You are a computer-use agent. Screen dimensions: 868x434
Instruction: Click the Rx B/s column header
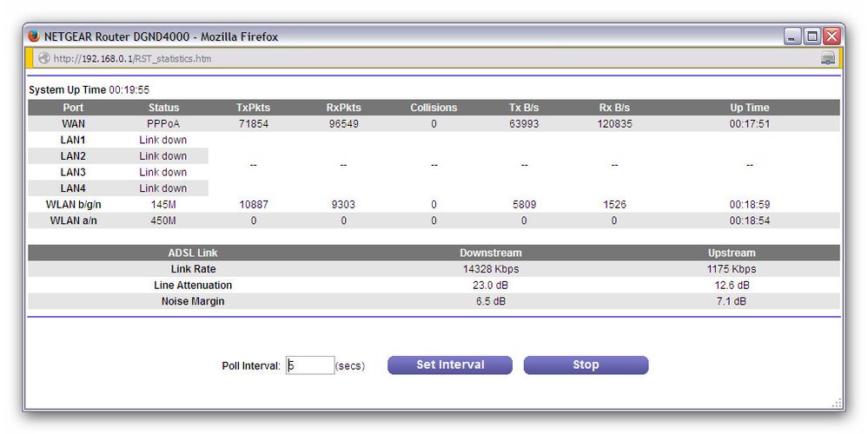point(614,108)
